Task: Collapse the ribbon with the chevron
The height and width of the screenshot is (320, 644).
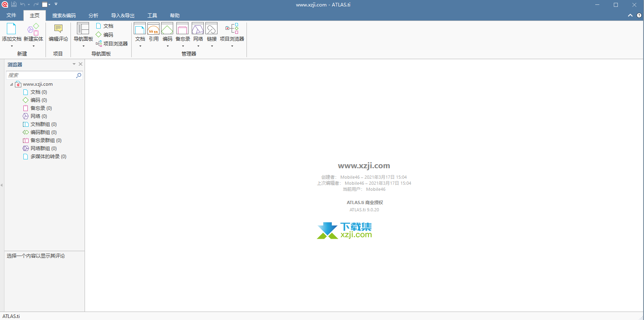Action: (x=630, y=15)
